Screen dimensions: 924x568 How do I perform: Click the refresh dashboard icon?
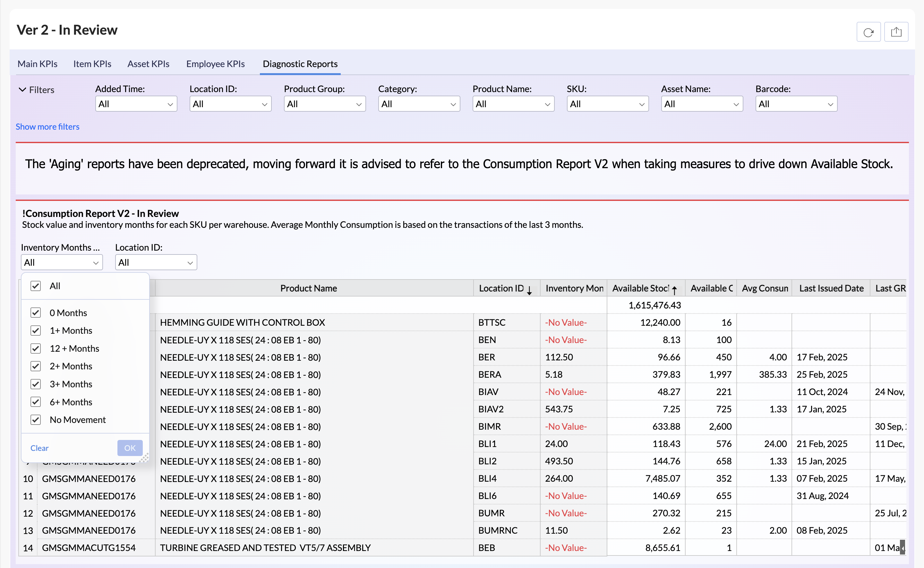tap(868, 32)
